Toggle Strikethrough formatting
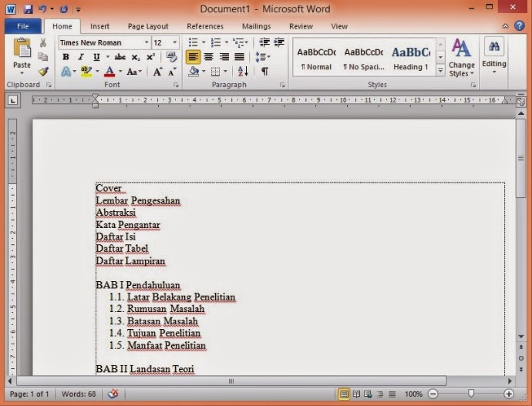Screen dimensions: 532x406 (x=120, y=57)
